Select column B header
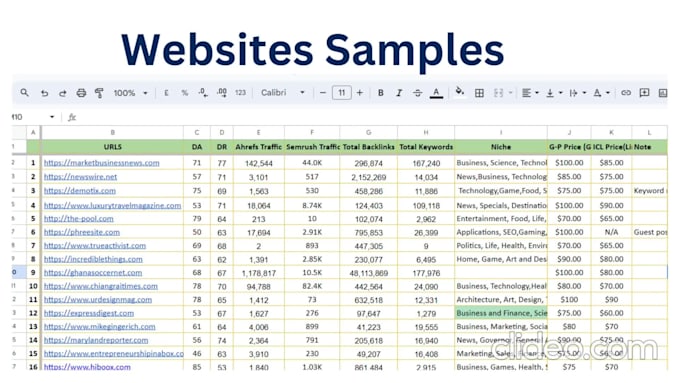Screen dimensions: 680x383 [x=112, y=132]
